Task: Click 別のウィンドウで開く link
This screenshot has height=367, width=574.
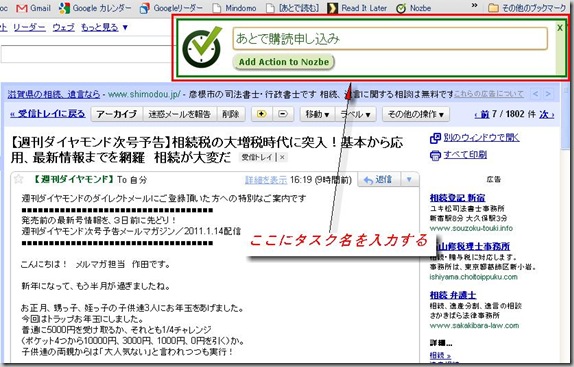Action: (481, 138)
